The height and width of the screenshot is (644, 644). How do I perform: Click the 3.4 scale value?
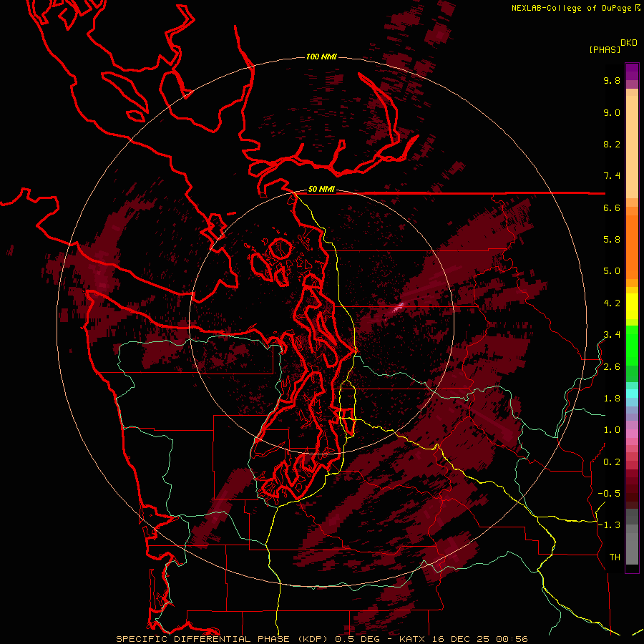(612, 335)
